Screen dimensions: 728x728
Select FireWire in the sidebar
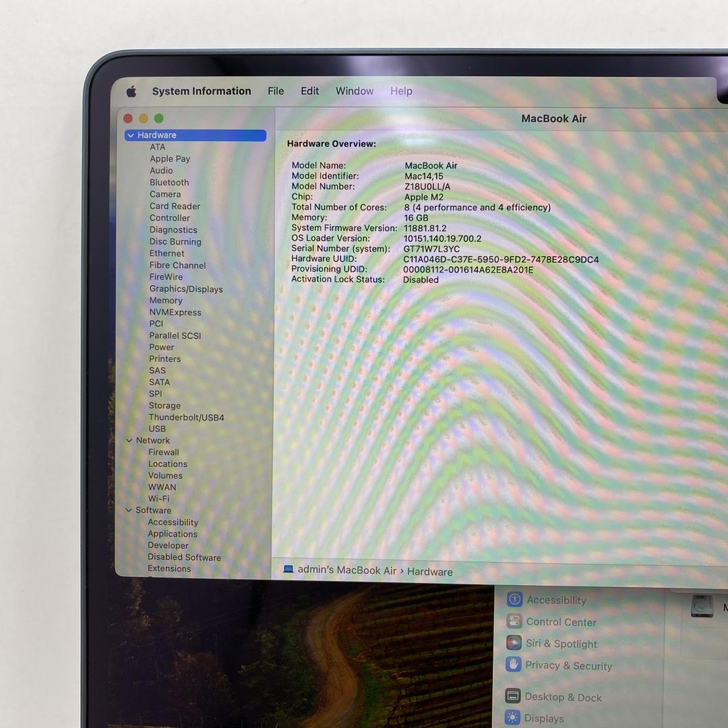pos(166,277)
